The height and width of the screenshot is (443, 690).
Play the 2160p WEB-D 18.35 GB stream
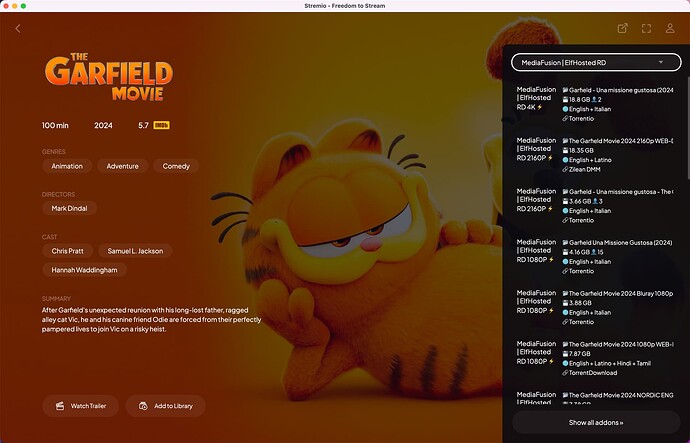tap(595, 155)
